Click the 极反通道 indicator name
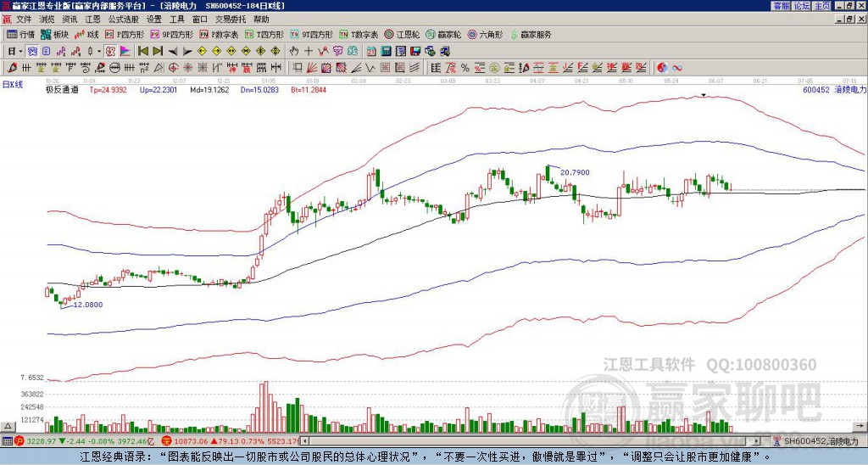Image resolution: width=868 pixels, height=465 pixels. click(x=62, y=89)
